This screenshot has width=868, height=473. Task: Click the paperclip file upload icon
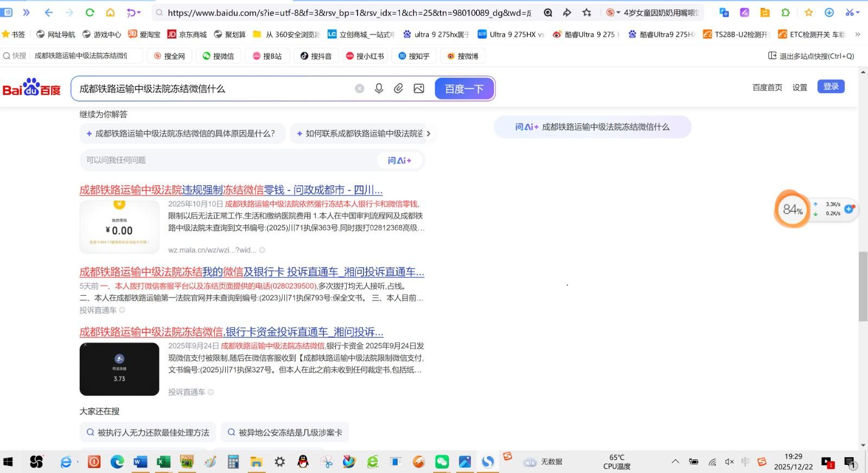coord(398,88)
